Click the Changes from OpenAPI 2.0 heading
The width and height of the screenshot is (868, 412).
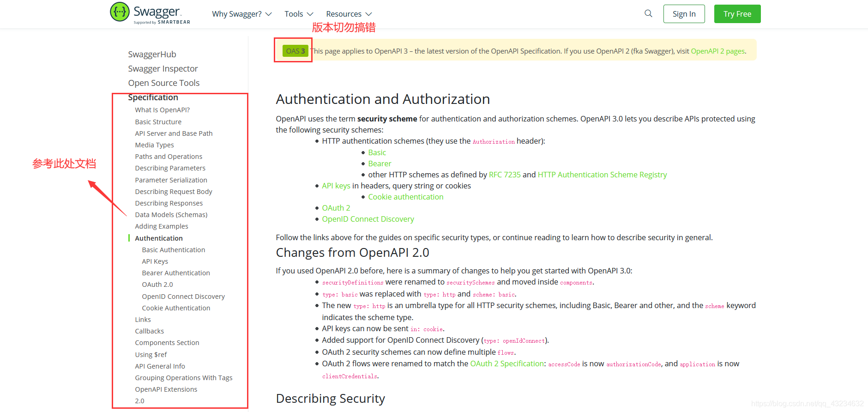coord(353,253)
